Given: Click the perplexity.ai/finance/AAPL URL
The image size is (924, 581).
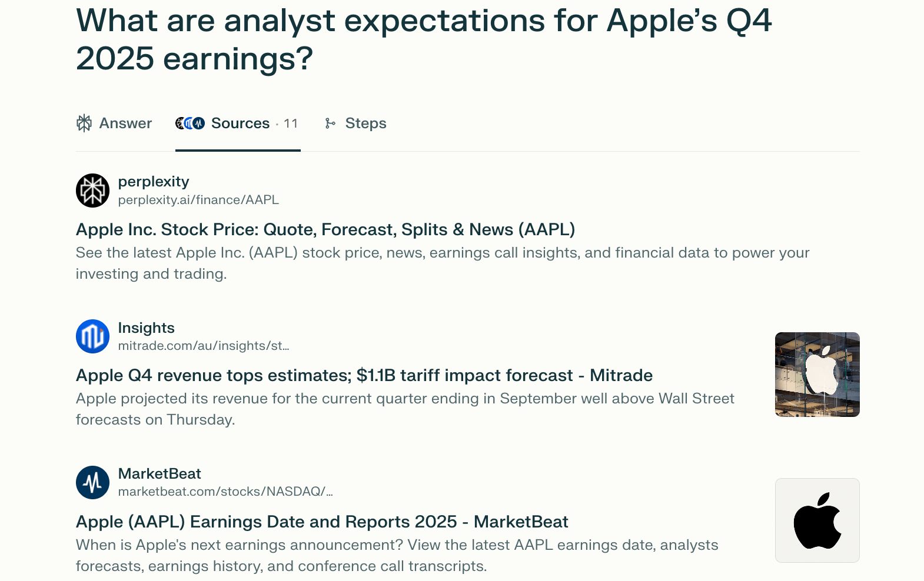Looking at the screenshot, I should click(198, 200).
